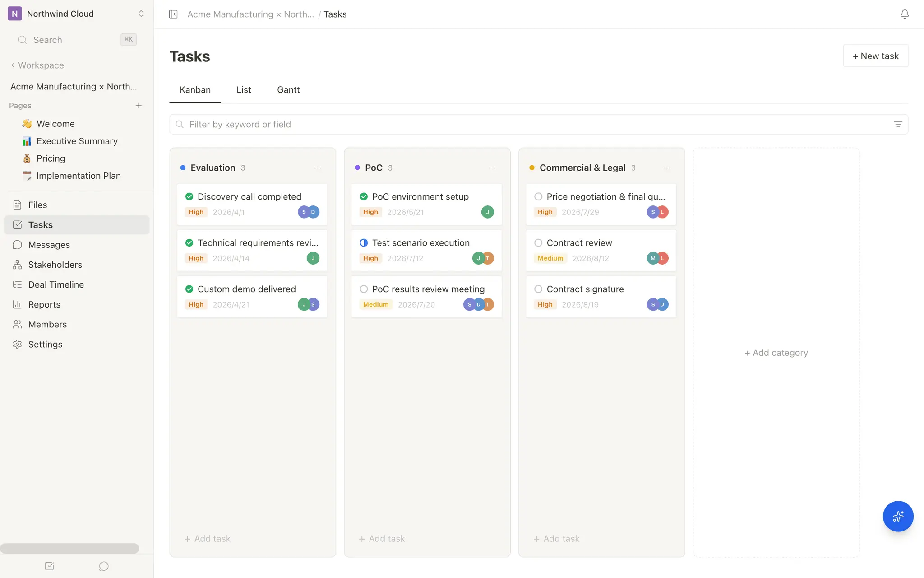This screenshot has width=924, height=578.
Task: Open Stakeholders in sidebar
Action: [77, 265]
